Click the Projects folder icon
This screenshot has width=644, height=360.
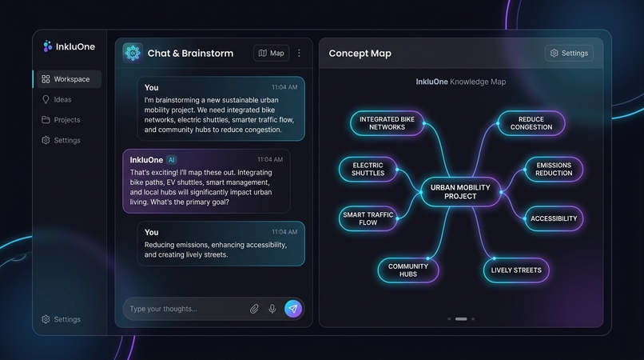46,120
